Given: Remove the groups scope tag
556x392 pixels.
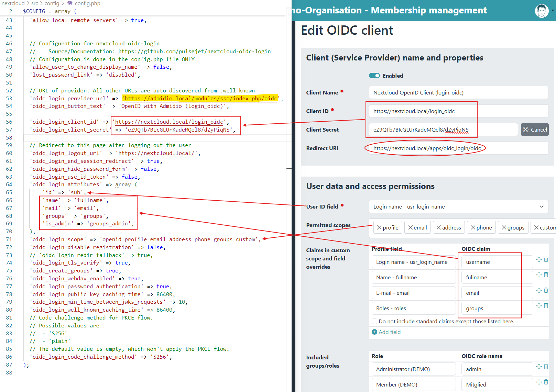Looking at the screenshot, I should click(504, 227).
